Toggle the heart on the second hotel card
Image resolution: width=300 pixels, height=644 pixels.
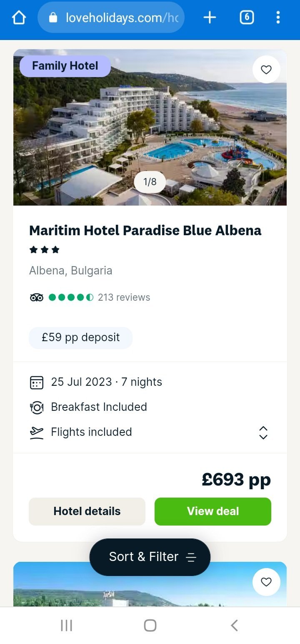266,582
